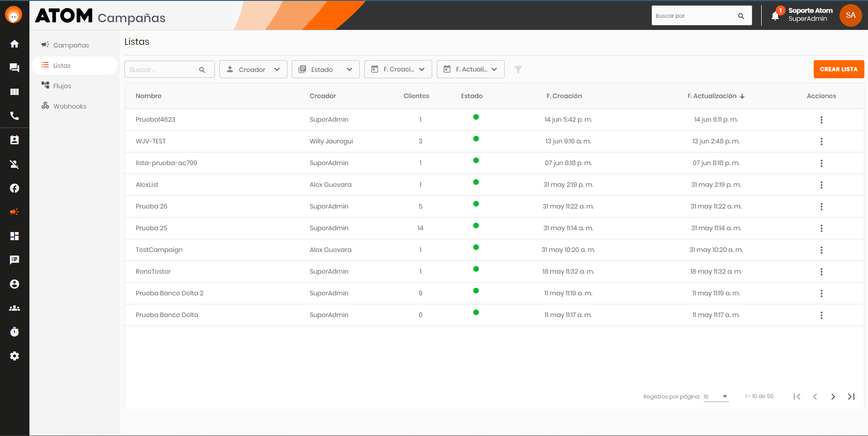This screenshot has width=868, height=436.
Task: Open actions menu for Prueba 26 row
Action: pyautogui.click(x=821, y=207)
